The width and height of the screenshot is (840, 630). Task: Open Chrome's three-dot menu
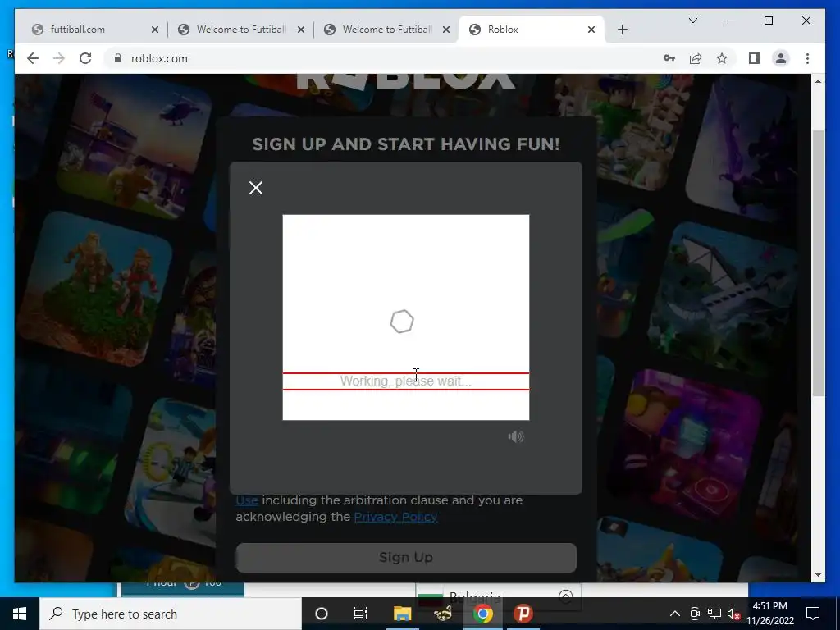pyautogui.click(x=807, y=58)
